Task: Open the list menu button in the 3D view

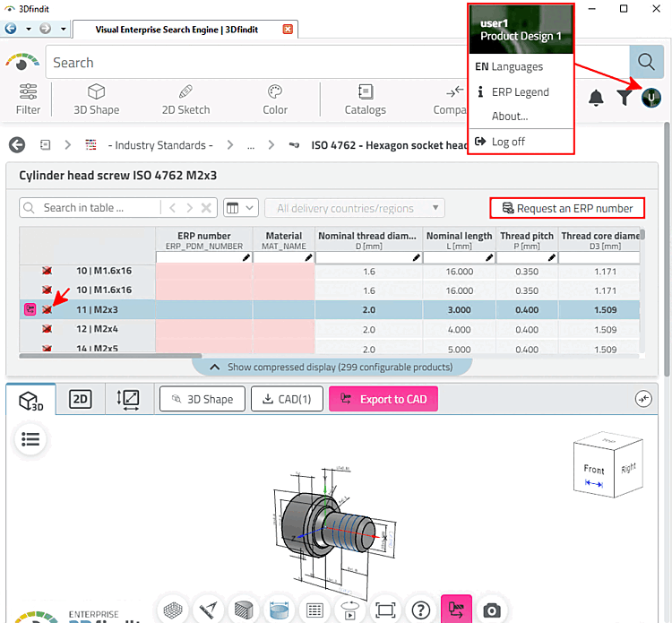Action: coord(30,439)
